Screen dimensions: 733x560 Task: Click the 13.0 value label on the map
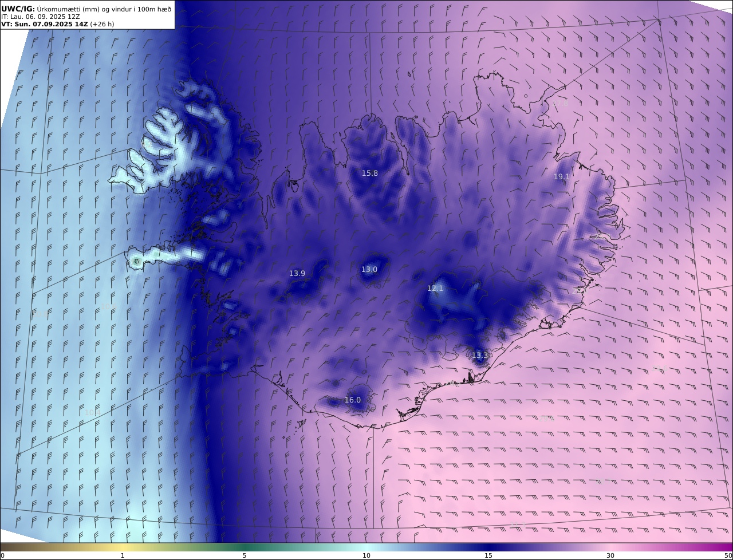[x=369, y=270]
